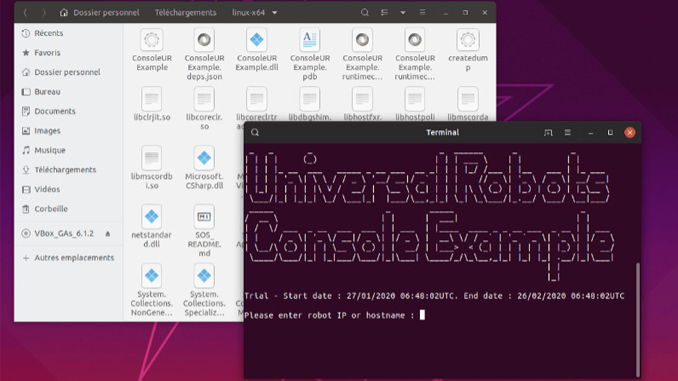Open the Téléchargements path segment
678x381 pixels.
pyautogui.click(x=185, y=13)
